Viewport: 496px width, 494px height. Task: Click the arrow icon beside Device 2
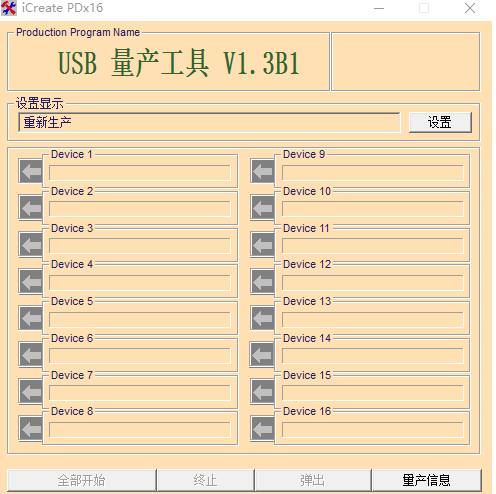[x=31, y=208]
